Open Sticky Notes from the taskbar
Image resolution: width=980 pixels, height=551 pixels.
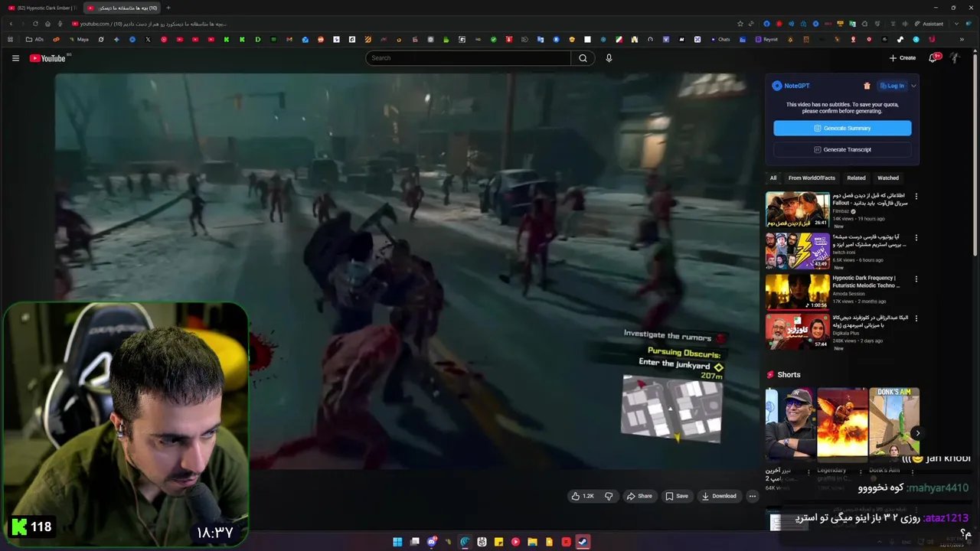click(x=498, y=542)
